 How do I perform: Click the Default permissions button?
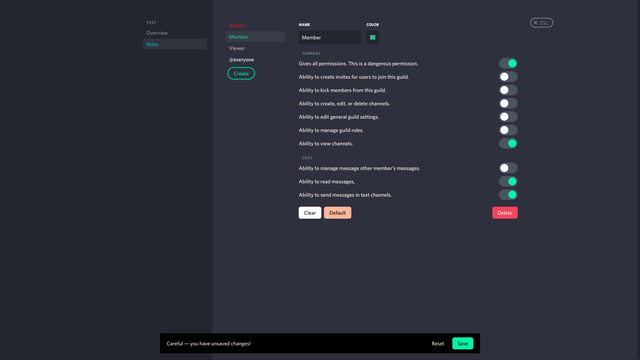tap(338, 213)
